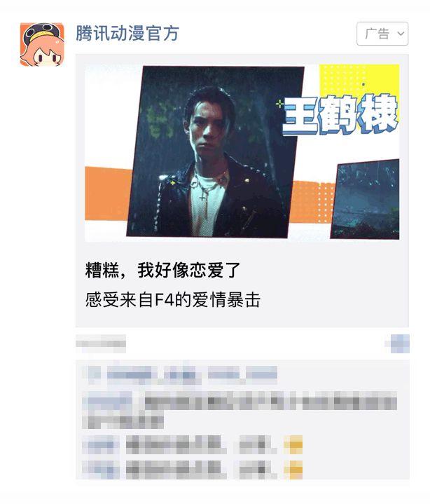The height and width of the screenshot is (504, 430).
Task: Click the blurred heart icon in likes row
Action: [93, 374]
